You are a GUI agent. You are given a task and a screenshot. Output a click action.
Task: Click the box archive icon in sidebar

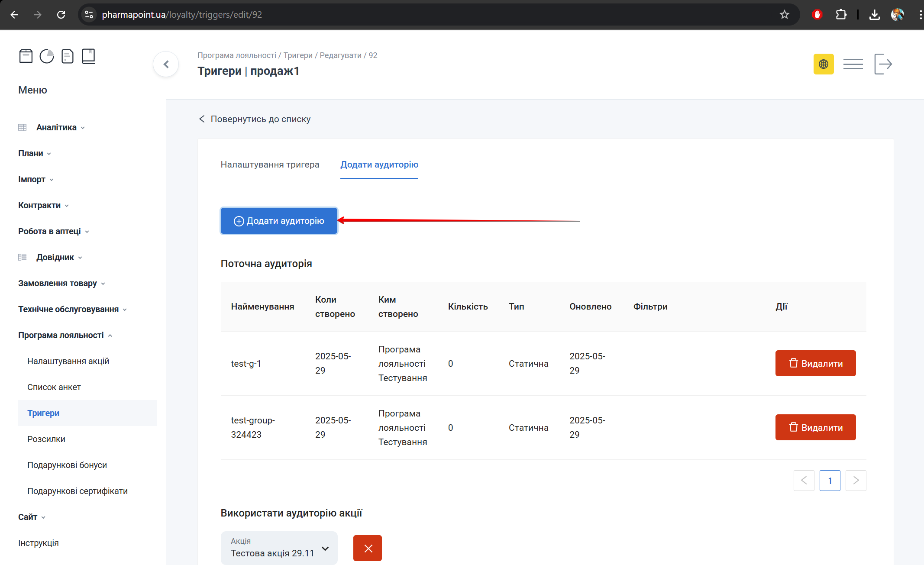26,56
